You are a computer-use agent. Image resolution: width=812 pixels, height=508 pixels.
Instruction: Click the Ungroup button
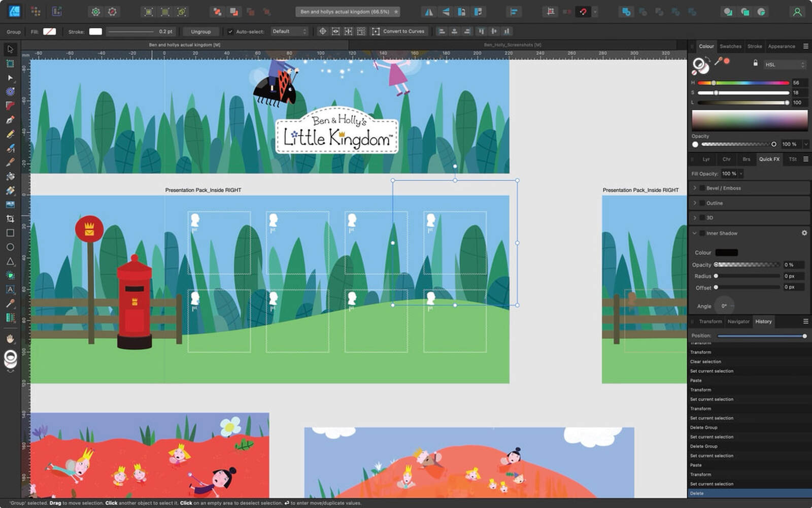pyautogui.click(x=201, y=31)
